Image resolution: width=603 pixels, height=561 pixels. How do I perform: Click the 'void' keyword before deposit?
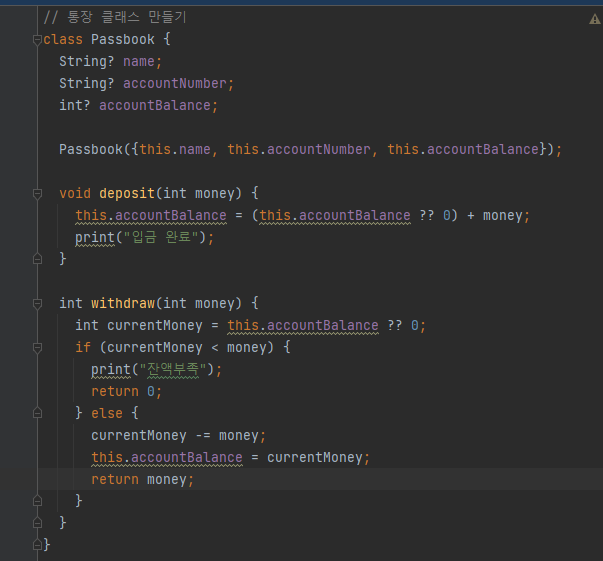[x=75, y=193]
